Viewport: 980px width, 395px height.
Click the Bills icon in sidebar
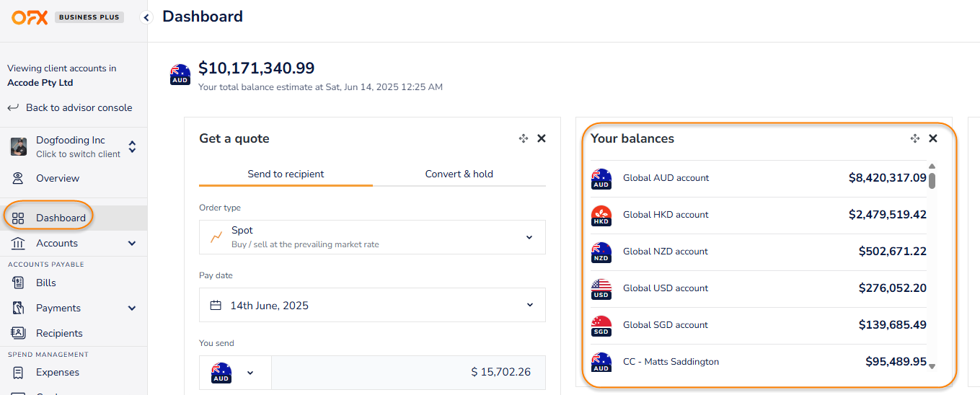pos(19,283)
